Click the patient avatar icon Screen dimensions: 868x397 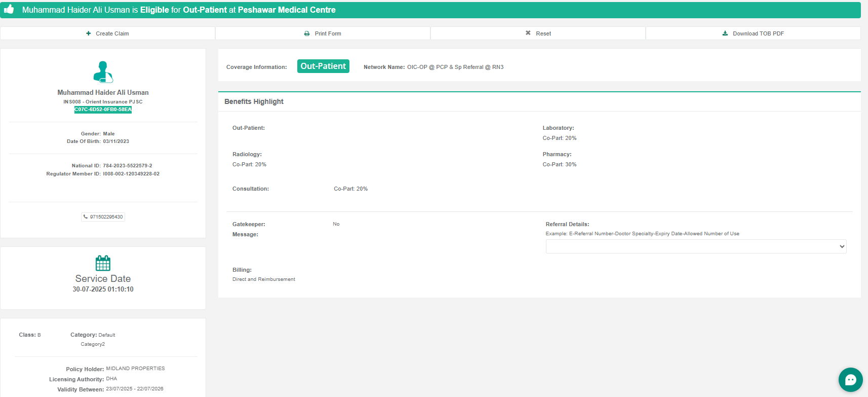point(103,72)
